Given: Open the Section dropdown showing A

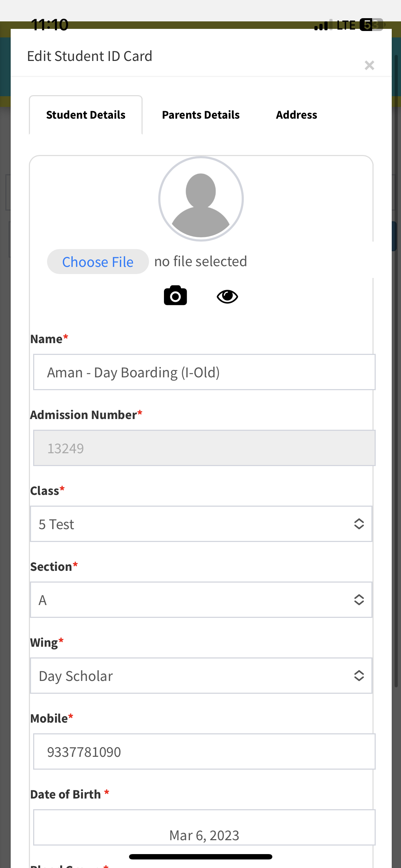Looking at the screenshot, I should tap(201, 600).
